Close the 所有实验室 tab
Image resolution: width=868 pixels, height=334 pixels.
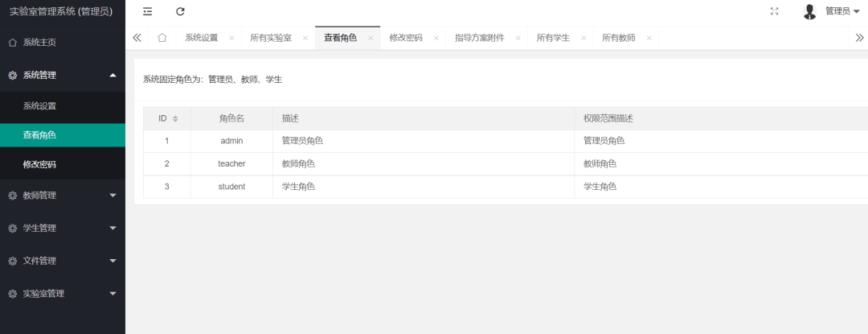click(x=305, y=38)
